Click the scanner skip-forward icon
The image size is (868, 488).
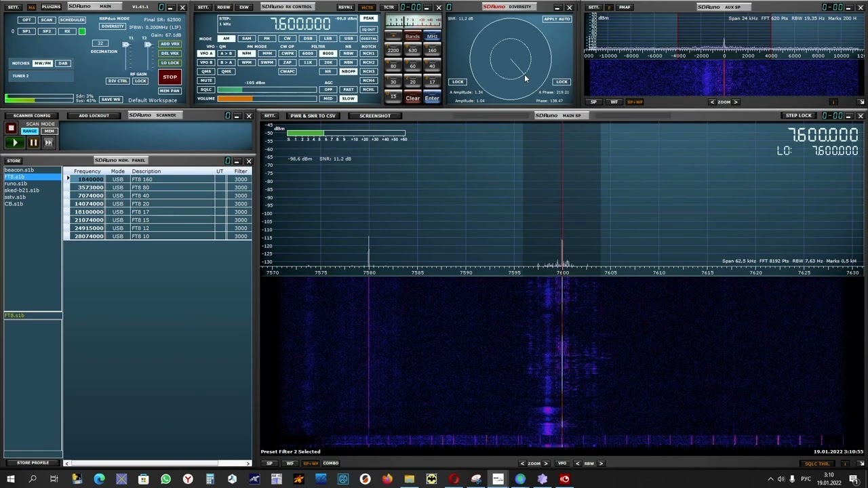49,143
